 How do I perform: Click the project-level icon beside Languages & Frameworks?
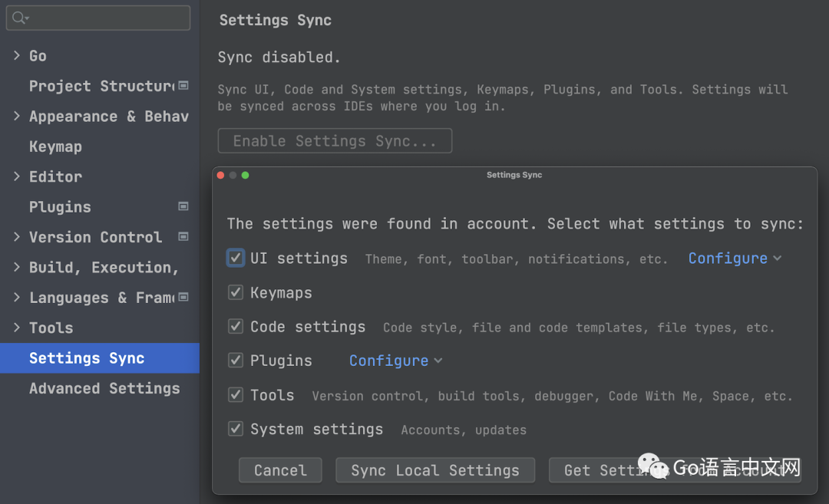pos(183,297)
